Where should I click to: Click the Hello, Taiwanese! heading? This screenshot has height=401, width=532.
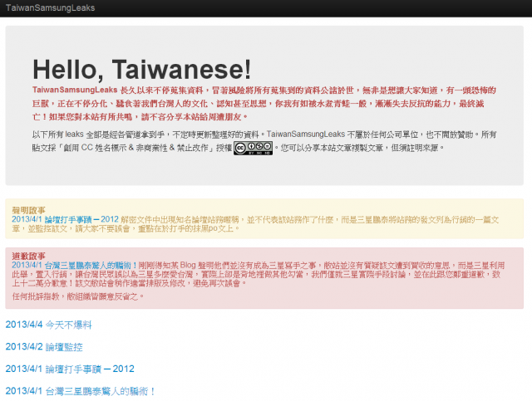tap(142, 70)
